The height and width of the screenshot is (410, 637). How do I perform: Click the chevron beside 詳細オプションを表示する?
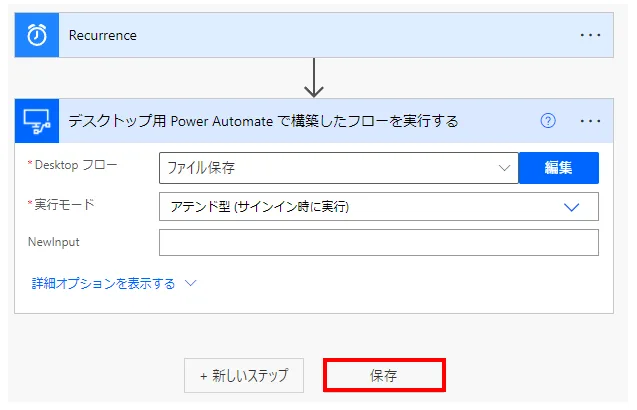pyautogui.click(x=190, y=283)
